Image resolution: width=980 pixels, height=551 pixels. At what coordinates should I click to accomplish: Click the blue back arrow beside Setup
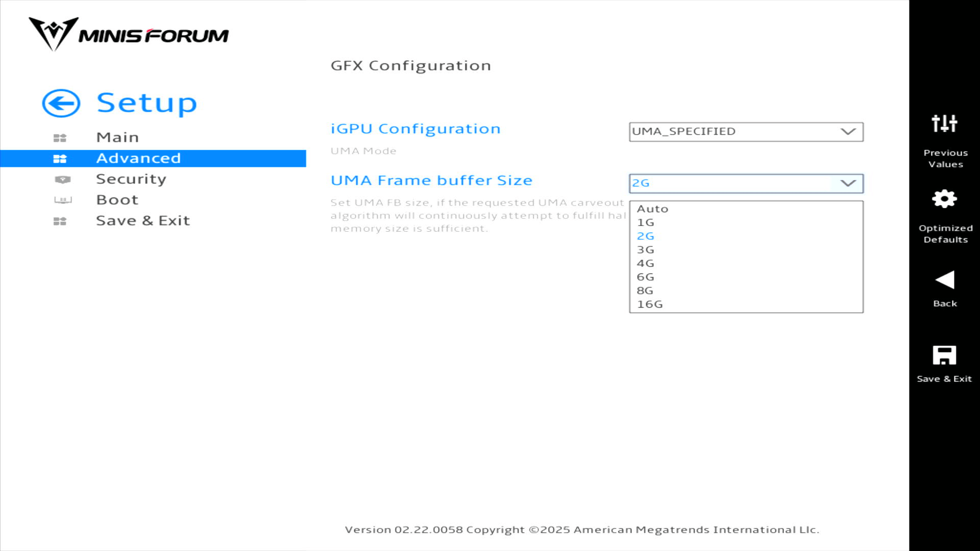coord(61,103)
